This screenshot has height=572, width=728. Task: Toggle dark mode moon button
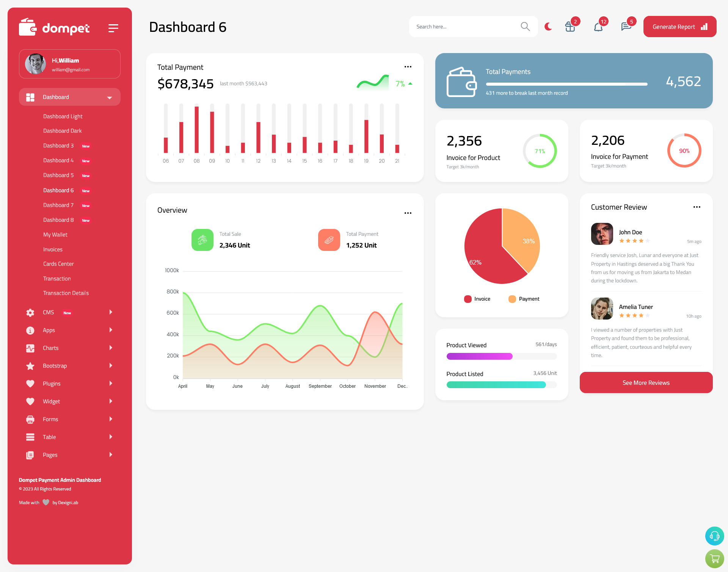pyautogui.click(x=548, y=27)
